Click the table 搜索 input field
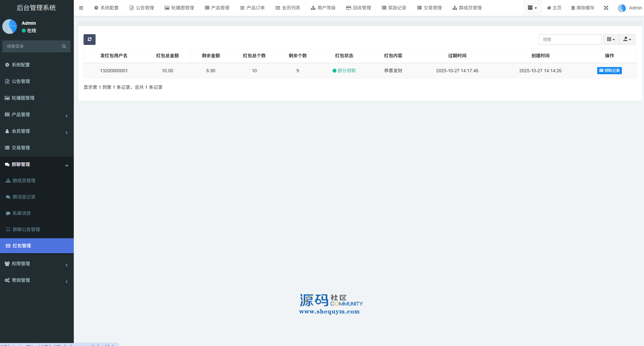644x346 pixels. [x=570, y=39]
